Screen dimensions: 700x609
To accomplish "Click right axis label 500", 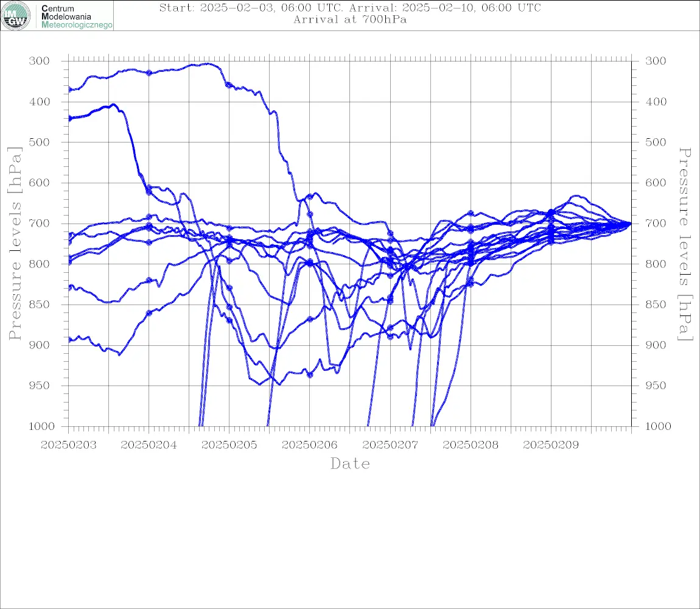I will (x=656, y=142).
